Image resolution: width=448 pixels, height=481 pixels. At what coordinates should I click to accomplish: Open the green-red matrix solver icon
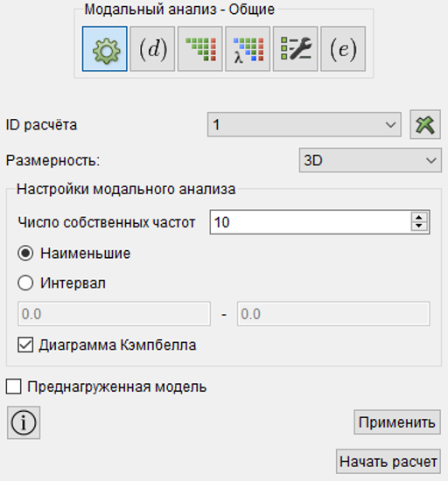[x=200, y=49]
